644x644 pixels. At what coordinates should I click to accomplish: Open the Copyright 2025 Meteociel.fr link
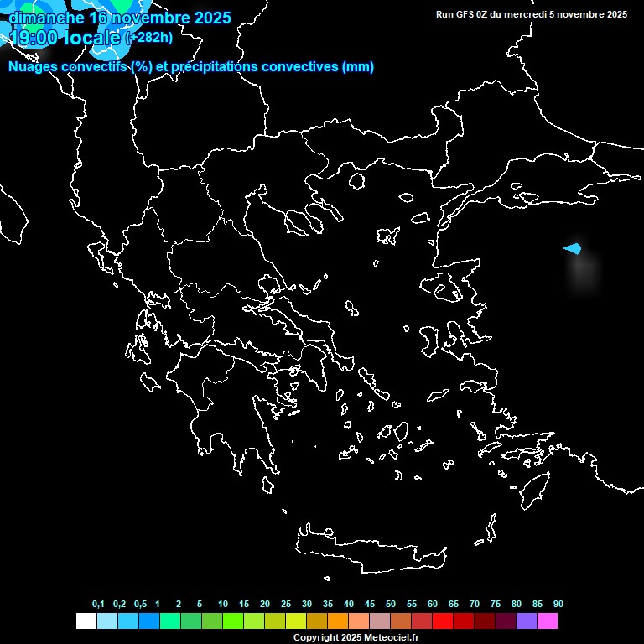(x=356, y=637)
